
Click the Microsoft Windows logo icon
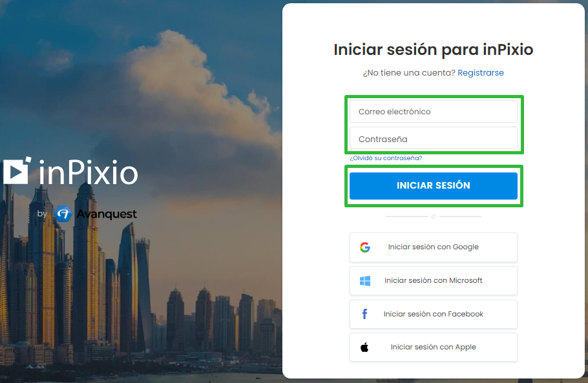tap(365, 281)
